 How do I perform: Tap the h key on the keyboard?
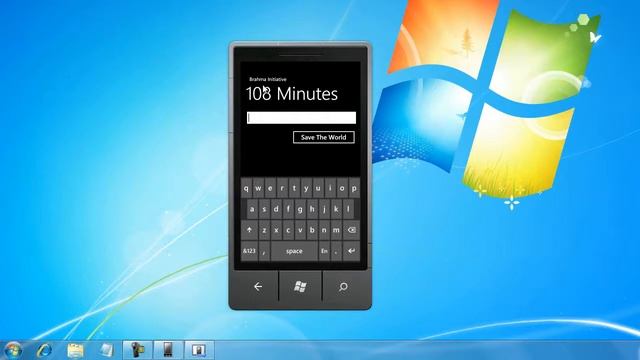click(312, 209)
